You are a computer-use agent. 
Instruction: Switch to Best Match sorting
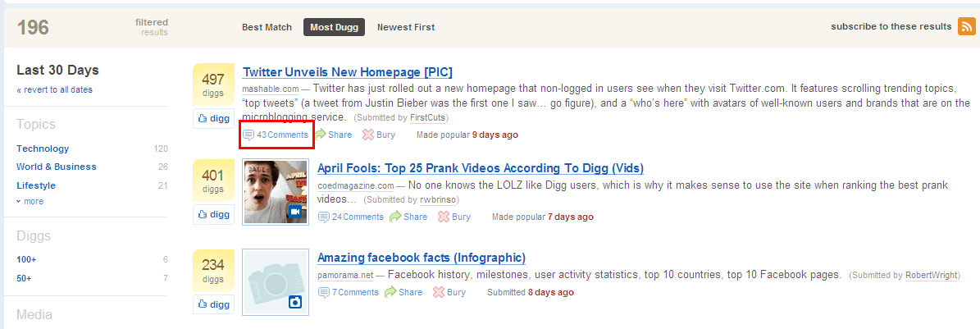point(267,27)
